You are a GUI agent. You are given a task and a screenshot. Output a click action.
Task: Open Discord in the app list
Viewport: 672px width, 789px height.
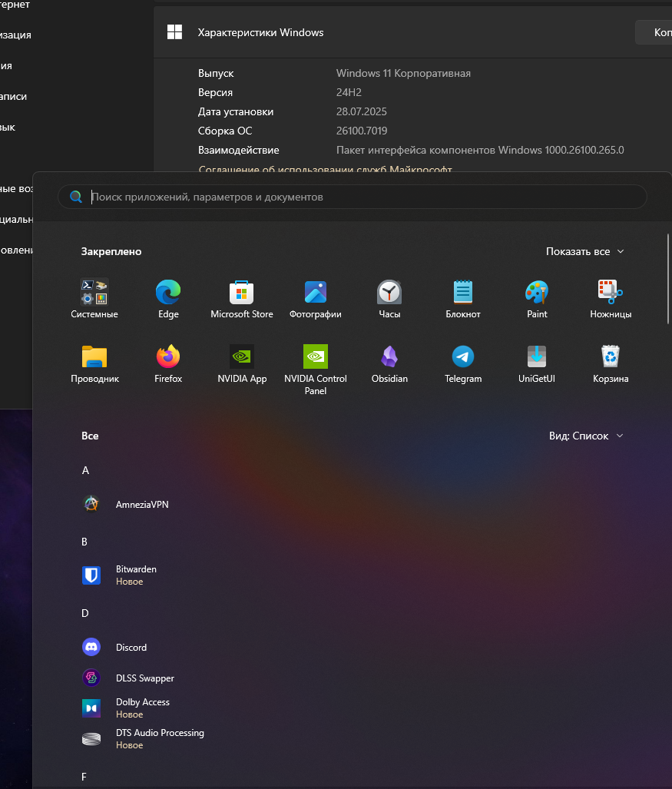click(114, 647)
